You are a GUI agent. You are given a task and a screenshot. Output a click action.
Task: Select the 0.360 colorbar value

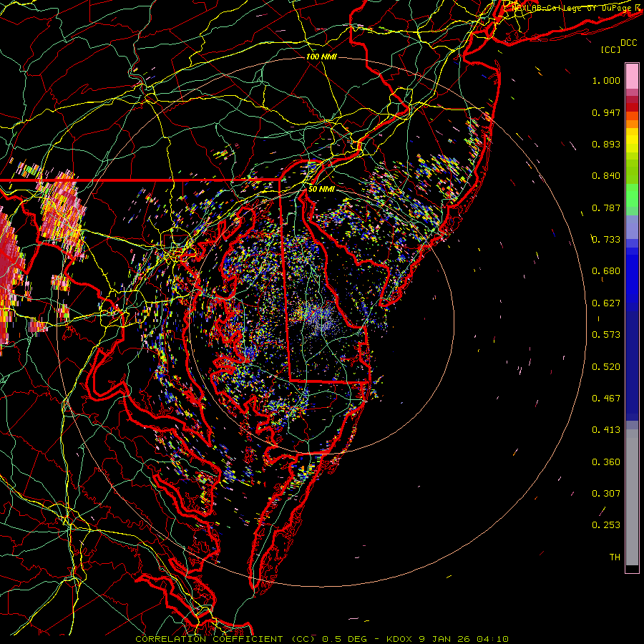click(606, 462)
